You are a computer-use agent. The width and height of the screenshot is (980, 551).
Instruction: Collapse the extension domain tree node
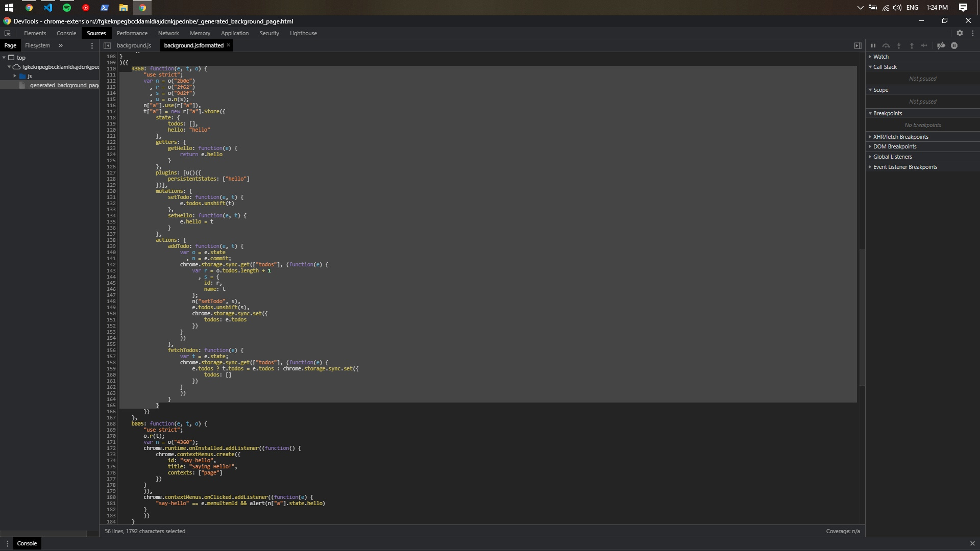[9, 67]
